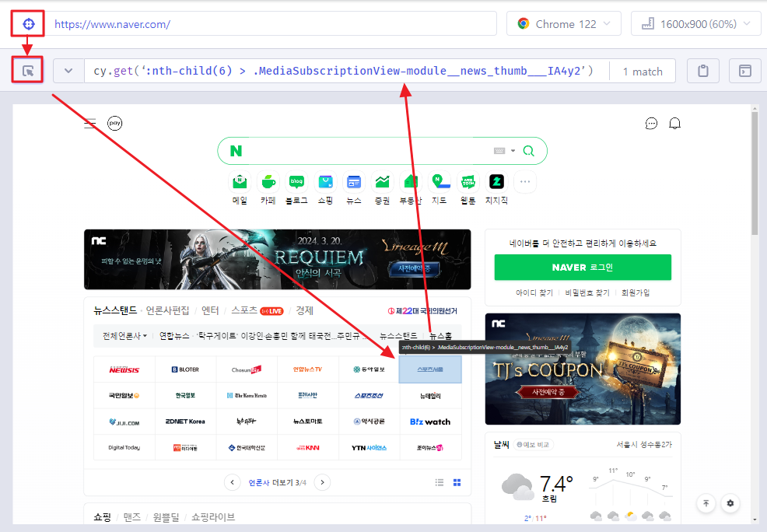Open the Naver Pay icon
The image size is (767, 532).
coord(115,123)
